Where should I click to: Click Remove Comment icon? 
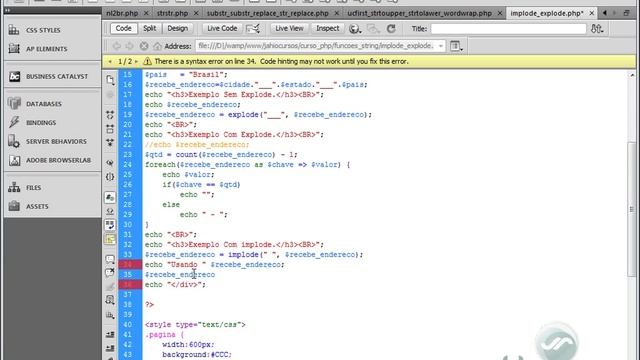click(110, 272)
